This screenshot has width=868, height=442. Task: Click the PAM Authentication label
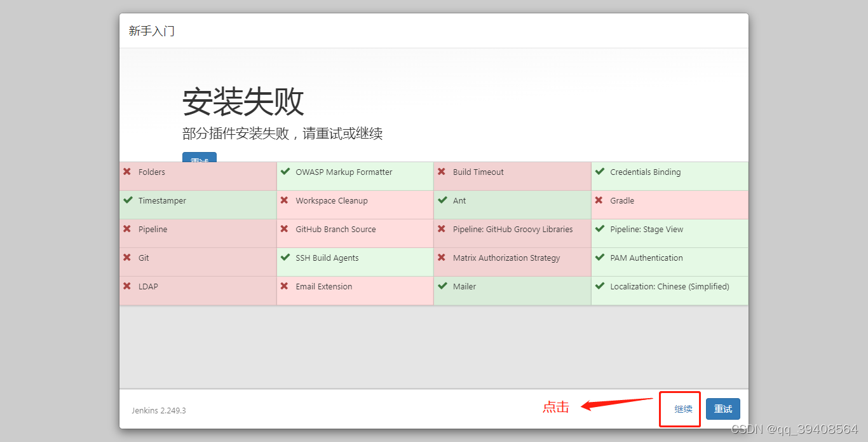click(647, 258)
